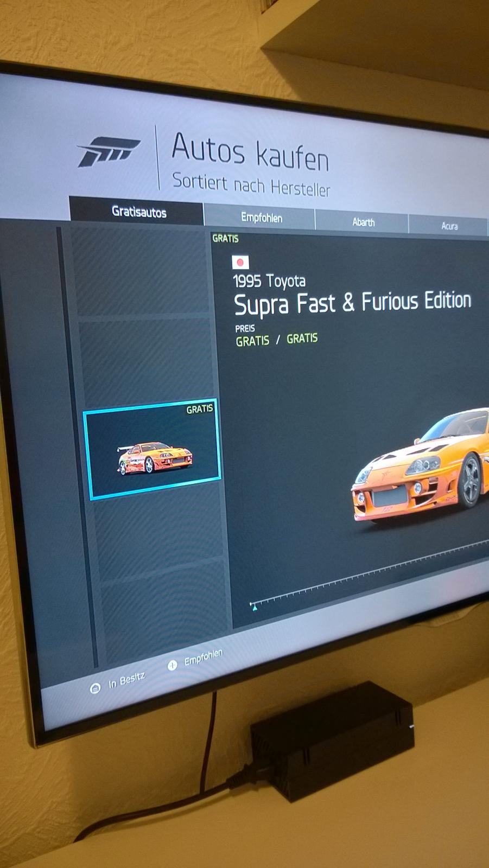
Task: Click Sortiert nach Hersteller subtitle
Action: [251, 185]
